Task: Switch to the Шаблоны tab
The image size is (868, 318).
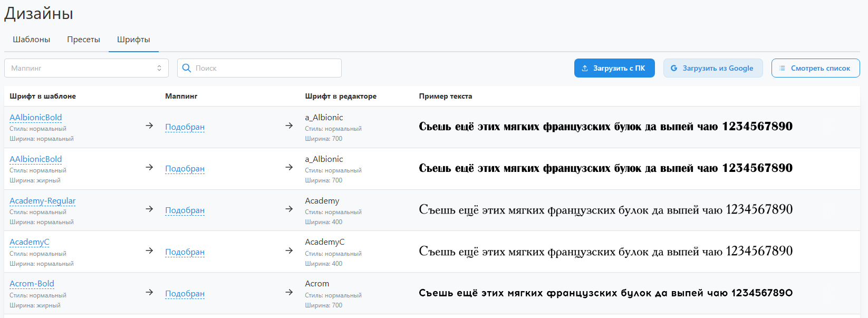Action: [x=32, y=40]
